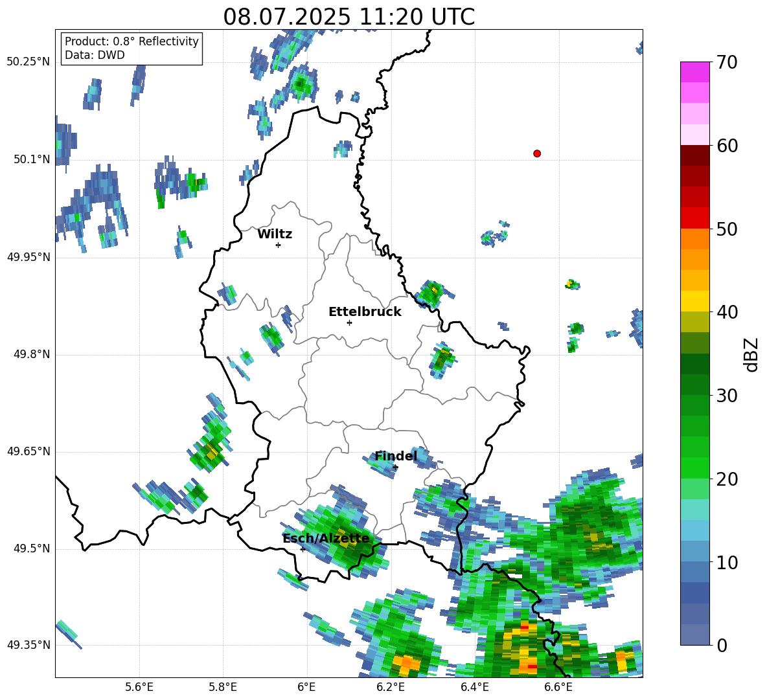Click the colorbar tick label 60
767x700 pixels.
tap(727, 146)
